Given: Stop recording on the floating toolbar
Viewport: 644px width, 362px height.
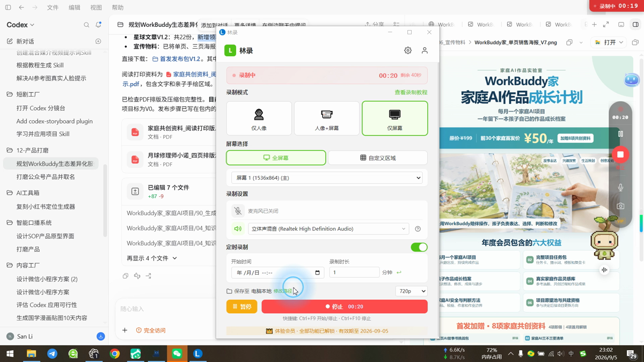Looking at the screenshot, I should coord(620,154).
